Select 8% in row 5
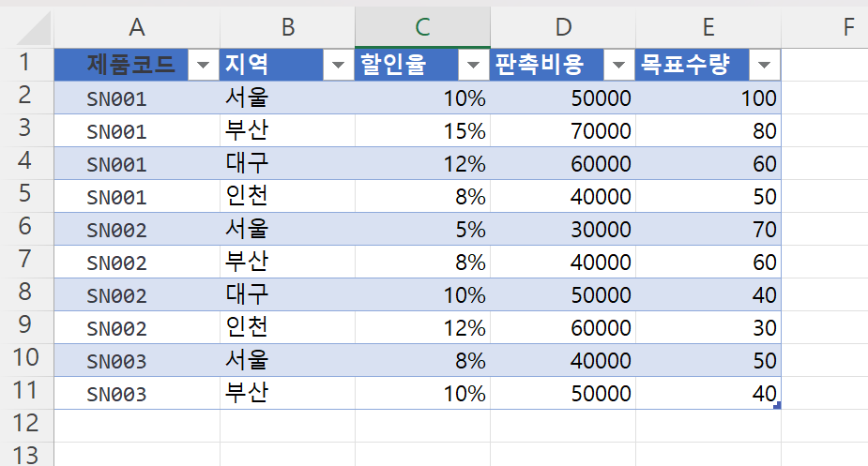868x466 pixels. point(422,196)
